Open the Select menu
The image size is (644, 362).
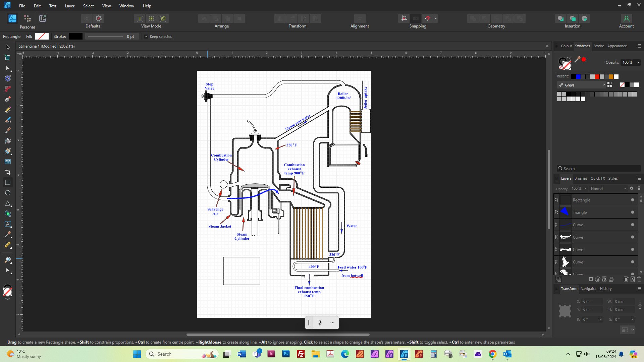point(89,6)
